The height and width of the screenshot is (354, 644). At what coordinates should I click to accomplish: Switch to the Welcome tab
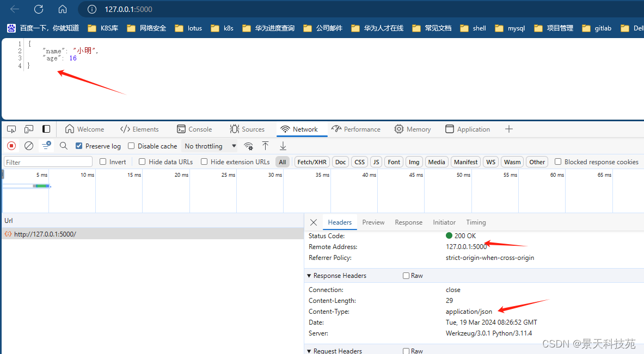point(84,129)
